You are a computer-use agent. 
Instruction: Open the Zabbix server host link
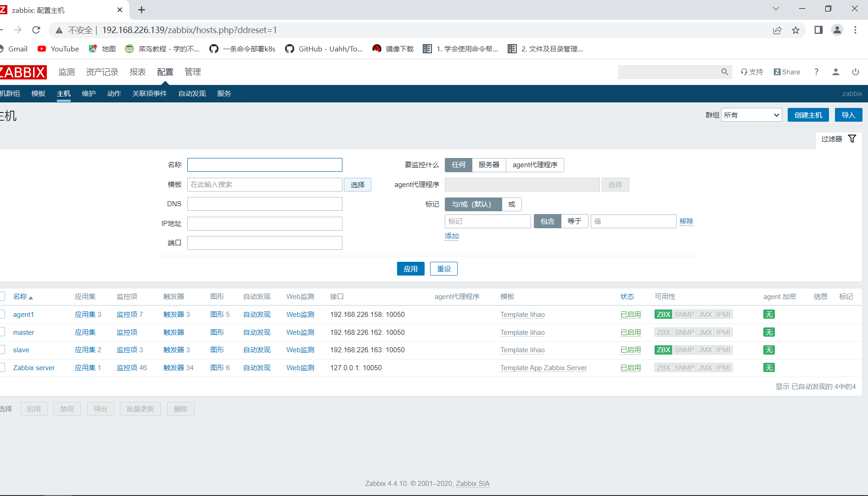[34, 368]
